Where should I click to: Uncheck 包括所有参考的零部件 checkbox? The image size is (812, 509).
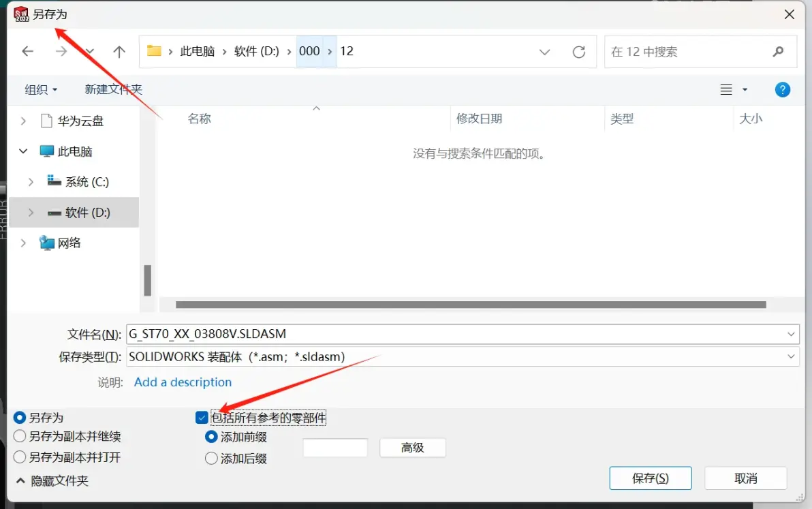coord(202,417)
